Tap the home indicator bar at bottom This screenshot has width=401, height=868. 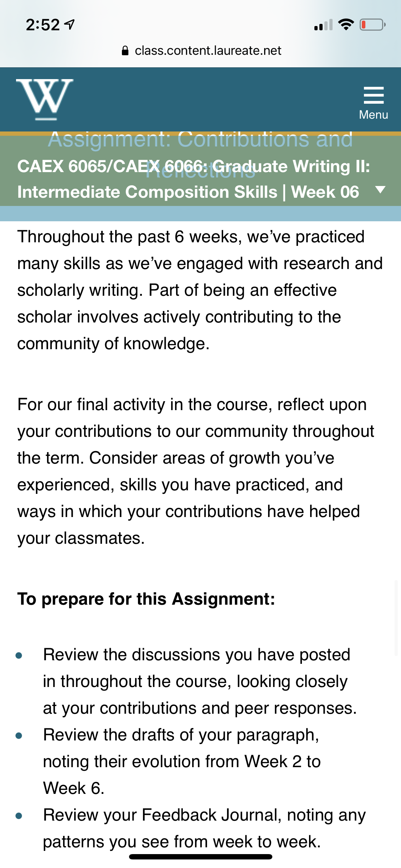click(201, 857)
